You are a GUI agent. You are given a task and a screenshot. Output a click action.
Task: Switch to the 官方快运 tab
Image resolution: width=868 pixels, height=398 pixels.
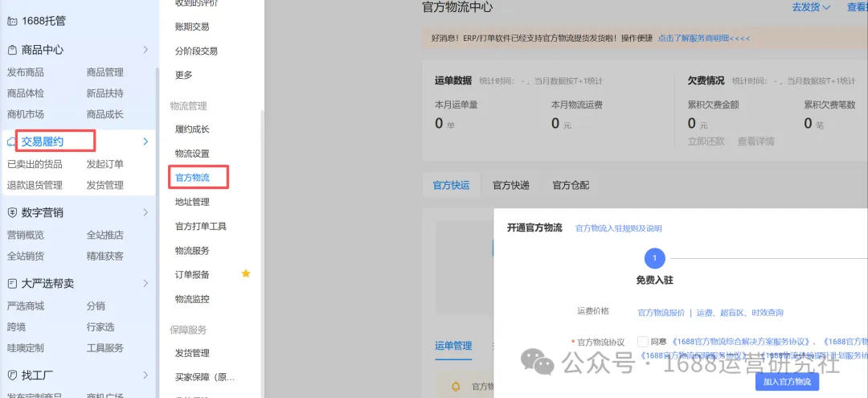[451, 186]
